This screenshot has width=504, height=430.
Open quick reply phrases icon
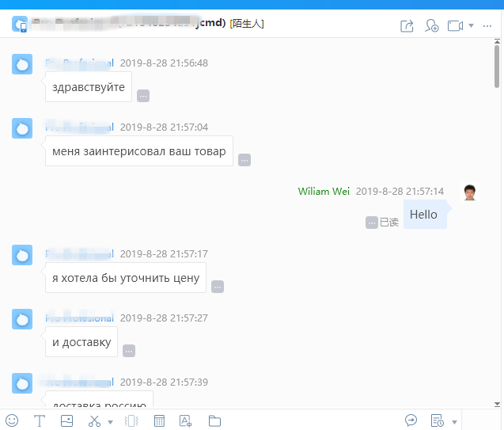(411, 420)
